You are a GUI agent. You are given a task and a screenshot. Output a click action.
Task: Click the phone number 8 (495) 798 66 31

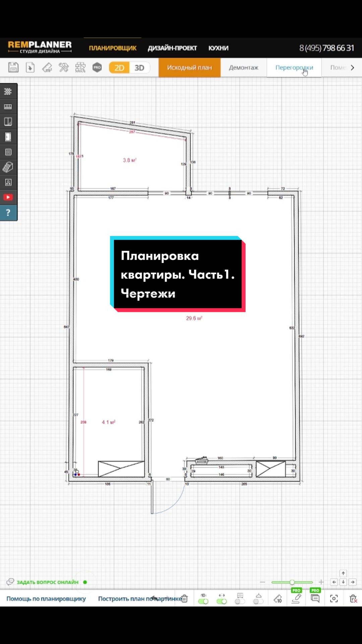pos(326,48)
